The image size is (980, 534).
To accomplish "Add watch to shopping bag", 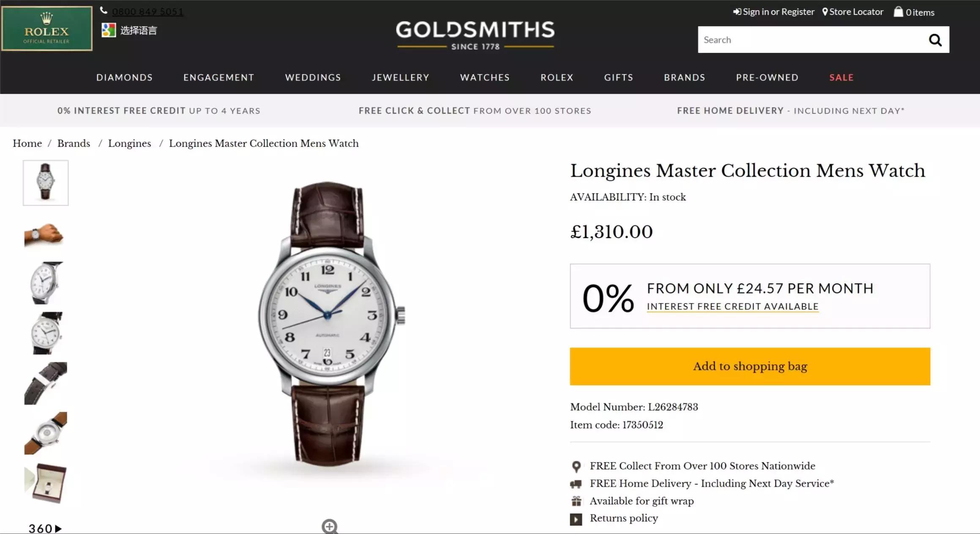I will click(750, 366).
